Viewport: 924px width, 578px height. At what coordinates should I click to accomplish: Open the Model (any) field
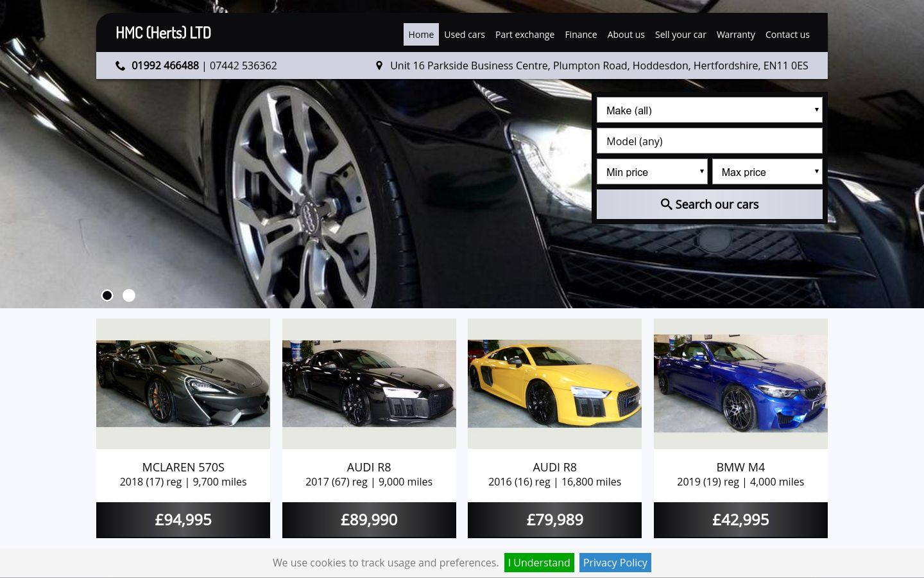tap(710, 141)
